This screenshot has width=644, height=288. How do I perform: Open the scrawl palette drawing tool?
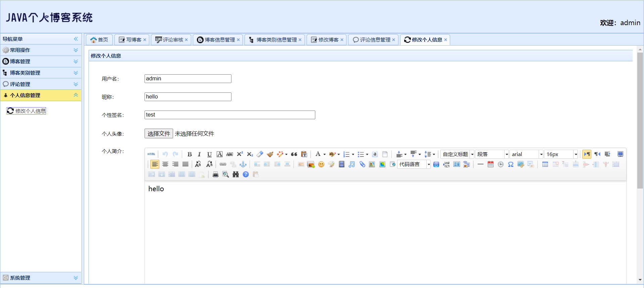tap(331, 164)
